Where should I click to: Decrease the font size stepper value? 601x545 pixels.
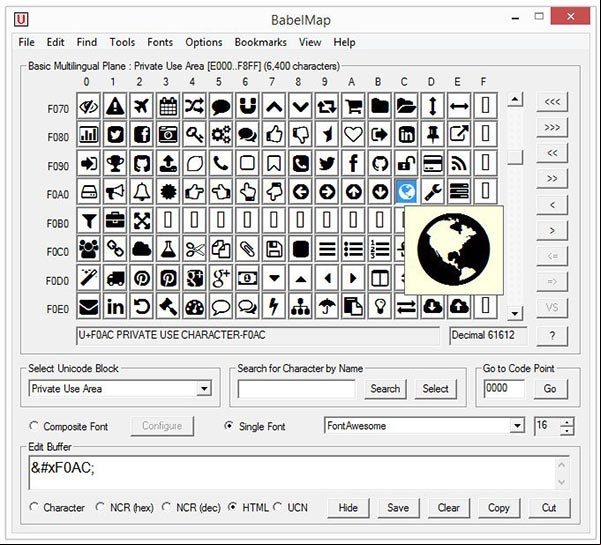[x=567, y=431]
